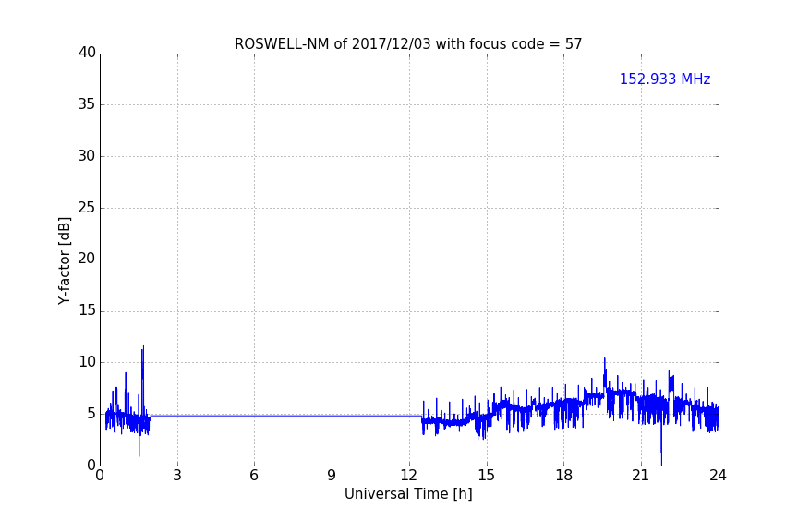
Task: Click the tallest spike near 1.7 h
Action: [x=143, y=377]
